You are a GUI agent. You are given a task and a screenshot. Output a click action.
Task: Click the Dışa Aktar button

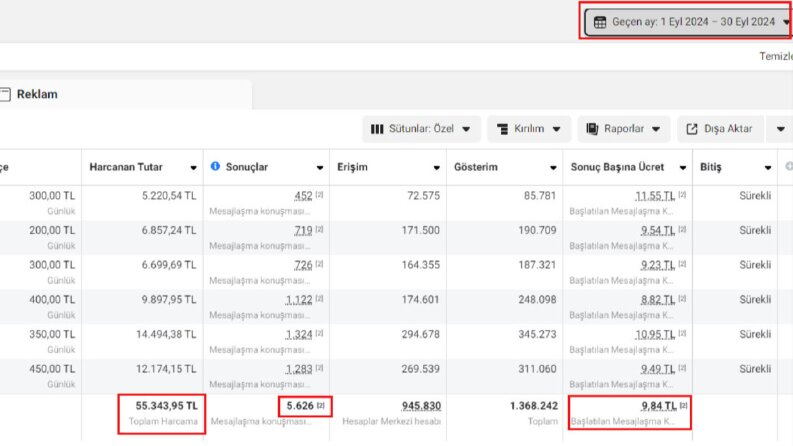pyautogui.click(x=720, y=129)
